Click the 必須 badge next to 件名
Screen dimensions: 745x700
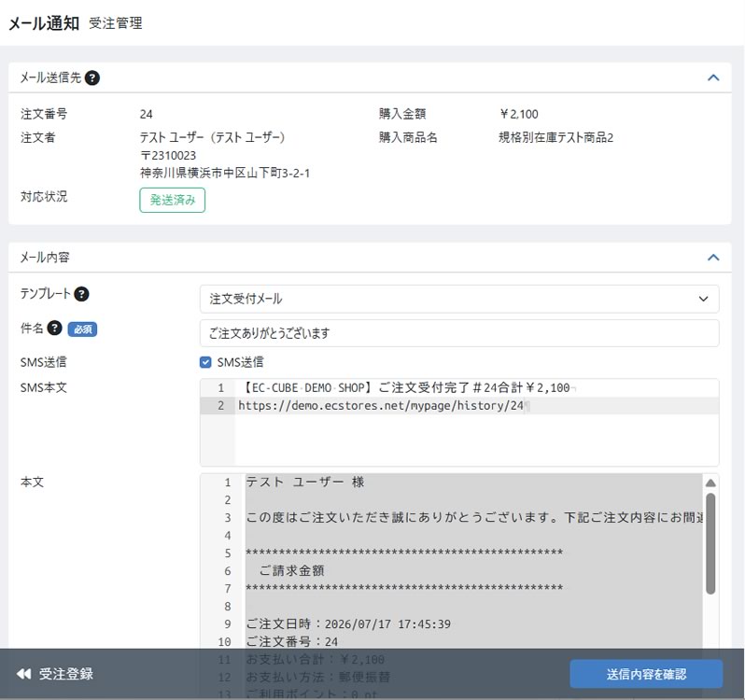pyautogui.click(x=82, y=329)
